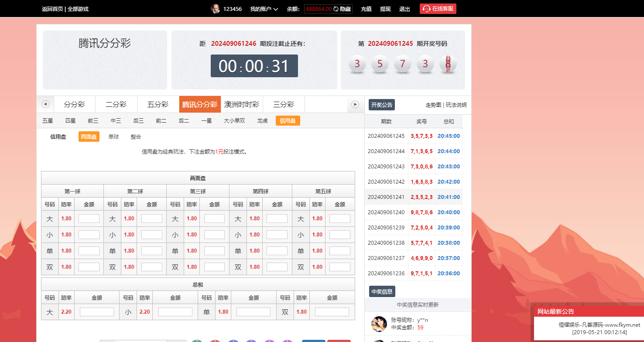Select the red betting chip icon
This screenshot has height=342, width=644.
point(215,341)
